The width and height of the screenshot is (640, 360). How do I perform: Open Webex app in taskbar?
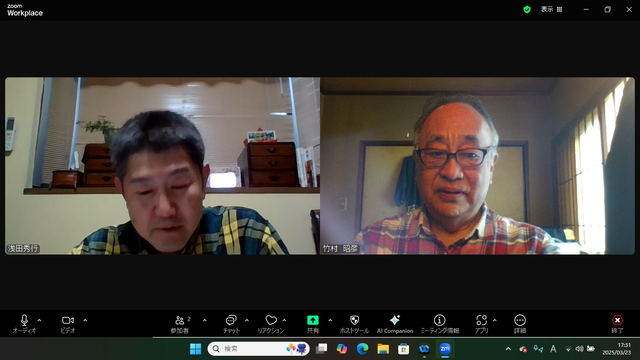coord(424,349)
